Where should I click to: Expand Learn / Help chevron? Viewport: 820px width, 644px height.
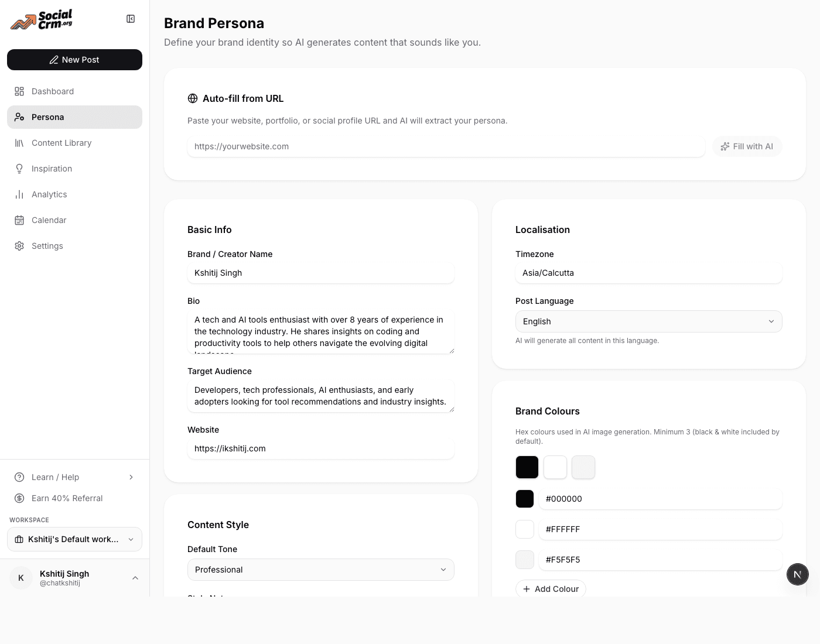(x=131, y=477)
